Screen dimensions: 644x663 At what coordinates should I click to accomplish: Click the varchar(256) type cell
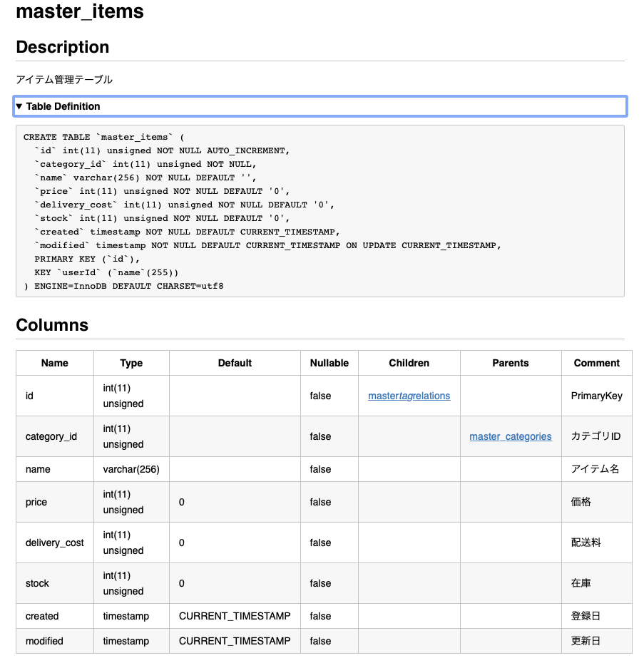(x=131, y=469)
